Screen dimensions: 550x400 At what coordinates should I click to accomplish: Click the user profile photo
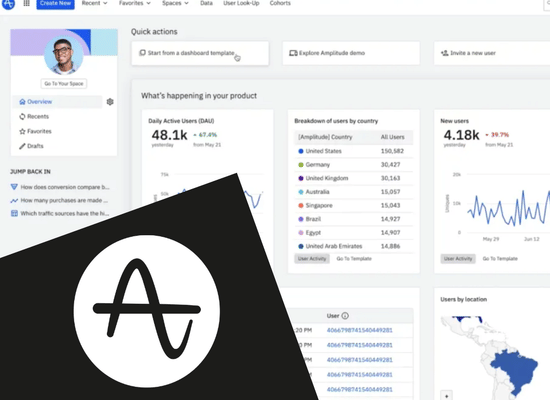point(64,55)
